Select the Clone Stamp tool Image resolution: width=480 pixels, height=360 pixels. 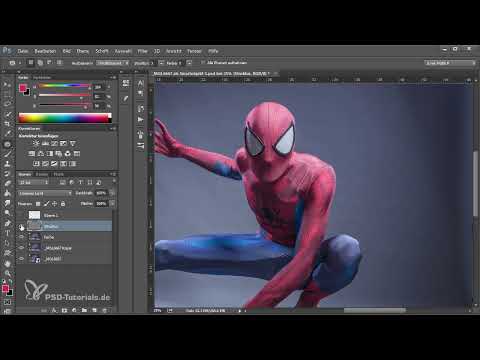[7, 164]
